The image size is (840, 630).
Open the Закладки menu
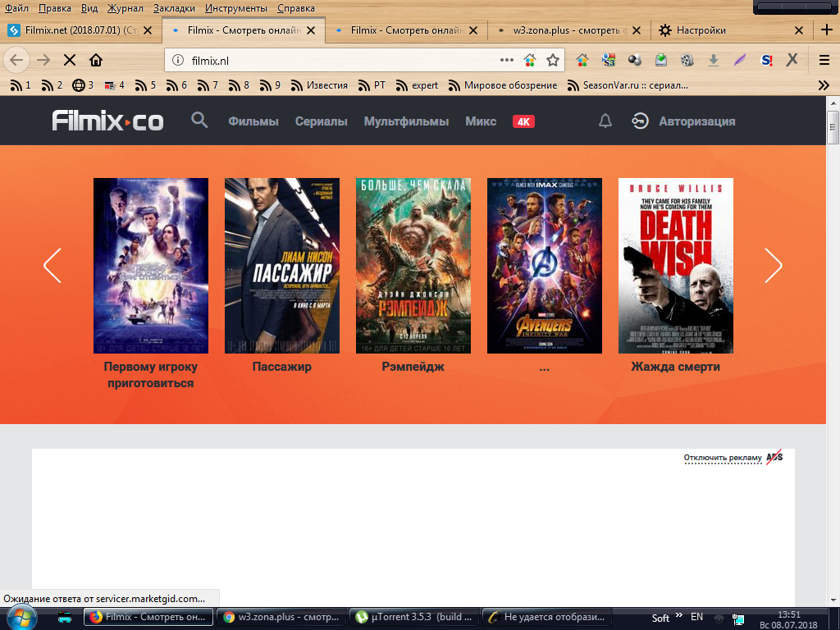pos(172,8)
